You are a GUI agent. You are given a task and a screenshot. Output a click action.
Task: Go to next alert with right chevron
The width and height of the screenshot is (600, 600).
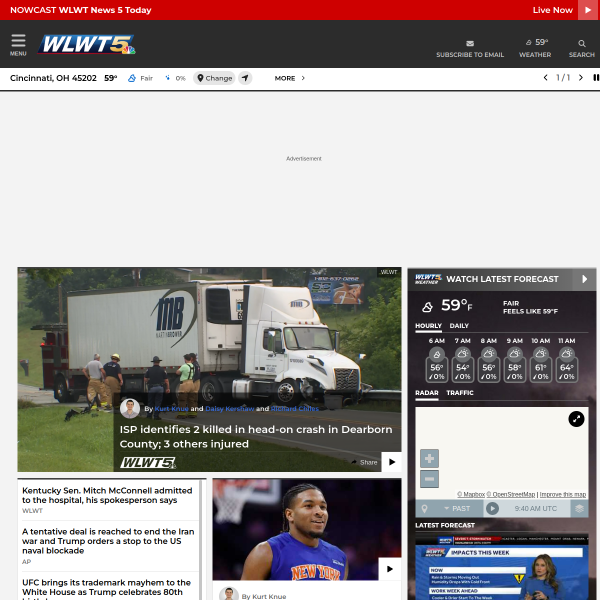coord(581,78)
